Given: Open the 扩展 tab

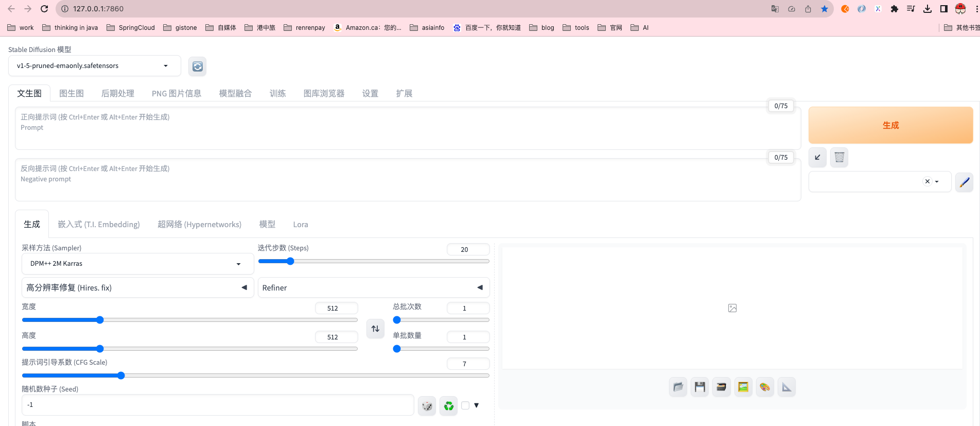Looking at the screenshot, I should click(405, 93).
